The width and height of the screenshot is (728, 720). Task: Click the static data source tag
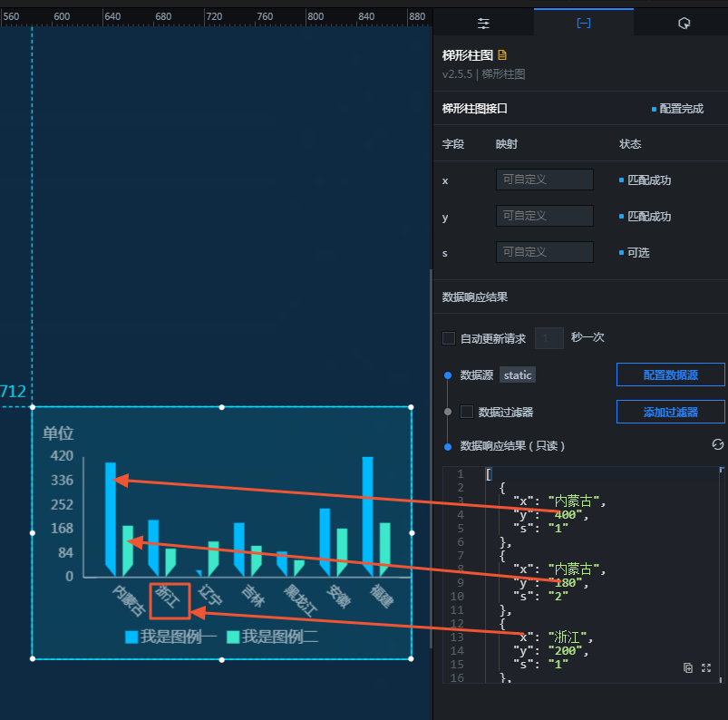(517, 375)
